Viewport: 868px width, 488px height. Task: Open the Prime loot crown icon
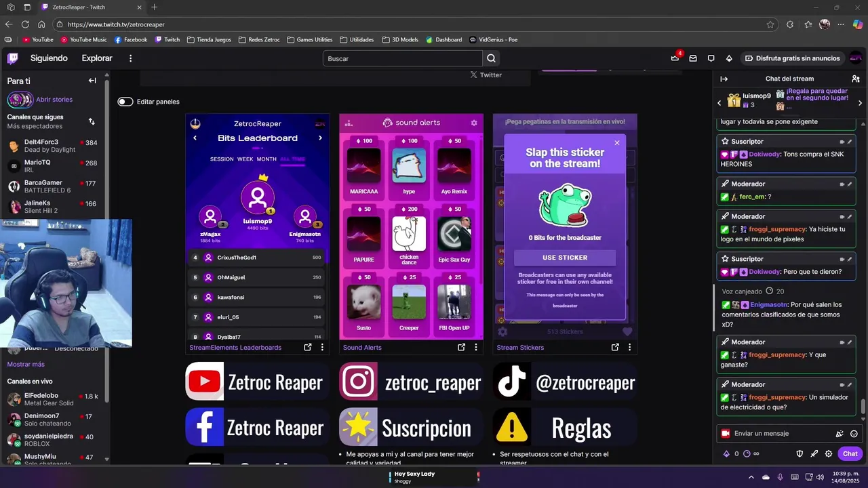pyautogui.click(x=675, y=58)
